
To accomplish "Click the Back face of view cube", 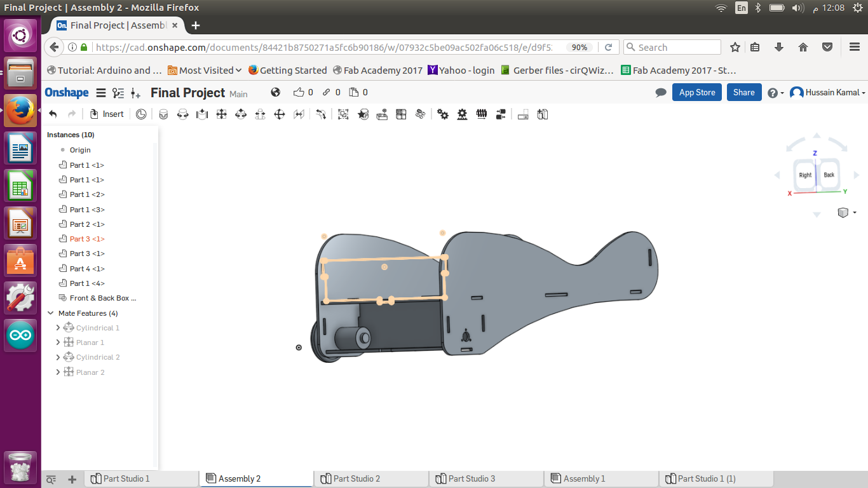I will tap(829, 175).
